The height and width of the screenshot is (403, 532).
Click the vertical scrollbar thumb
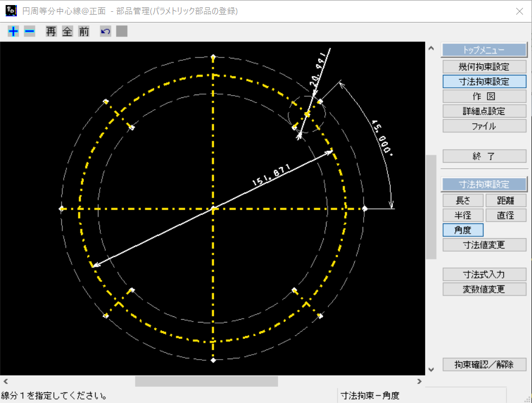pos(431,207)
